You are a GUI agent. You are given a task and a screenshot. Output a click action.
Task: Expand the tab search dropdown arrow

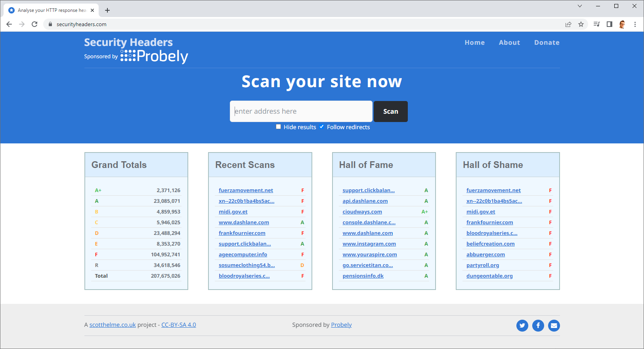[579, 6]
